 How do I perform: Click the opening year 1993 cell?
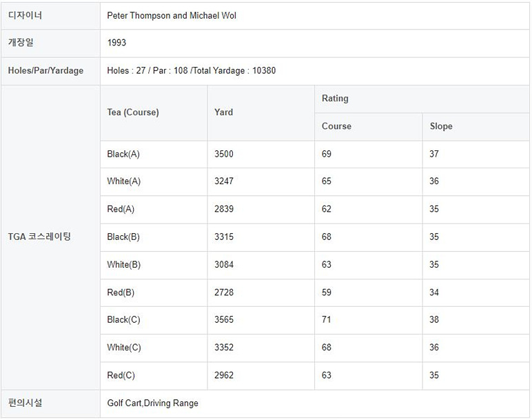pos(116,43)
